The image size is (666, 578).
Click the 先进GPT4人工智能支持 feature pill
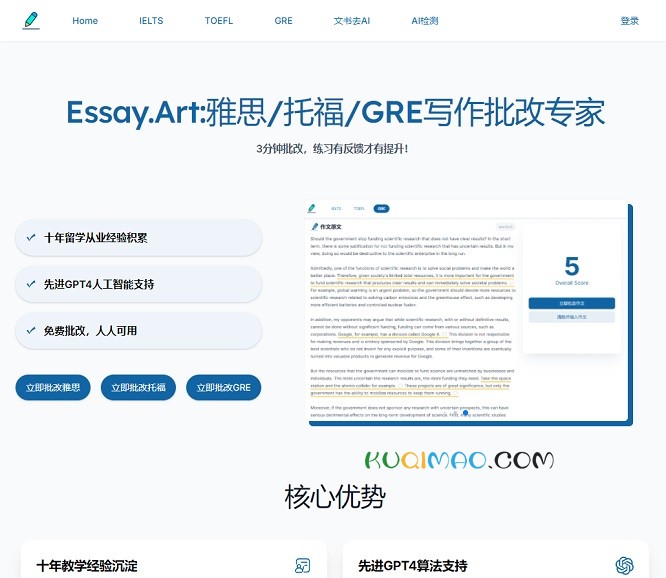[138, 284]
